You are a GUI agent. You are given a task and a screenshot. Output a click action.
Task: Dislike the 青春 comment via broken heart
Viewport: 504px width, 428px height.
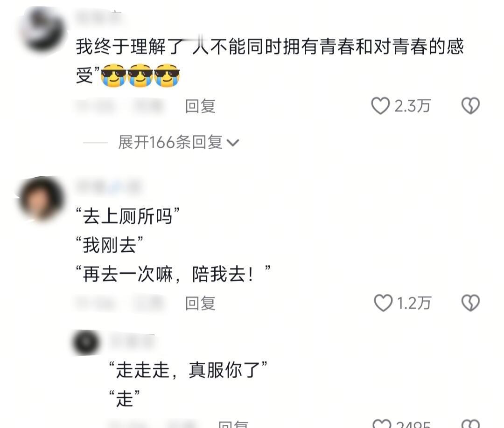point(470,106)
